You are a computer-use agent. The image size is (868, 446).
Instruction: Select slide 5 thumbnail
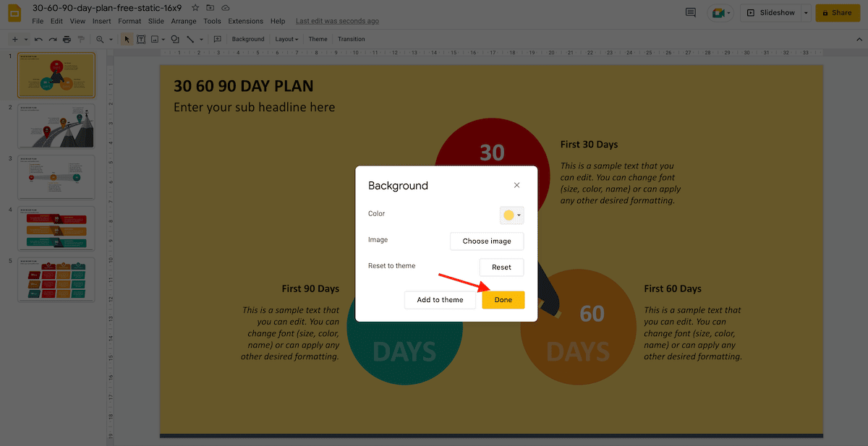click(x=56, y=280)
